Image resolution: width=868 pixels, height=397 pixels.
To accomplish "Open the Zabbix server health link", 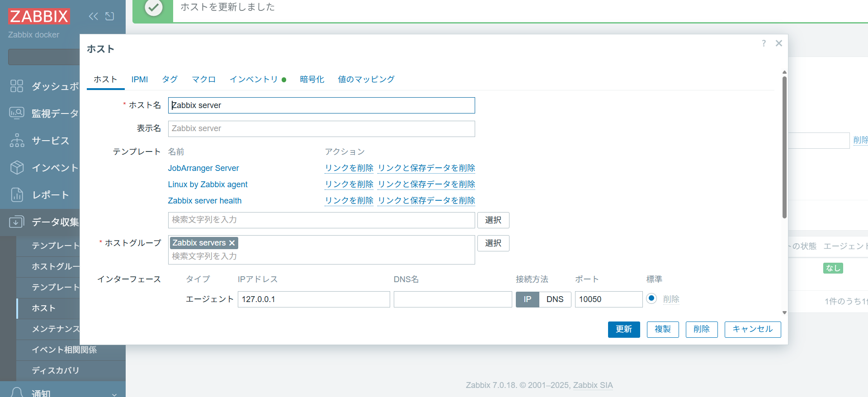I will (205, 201).
